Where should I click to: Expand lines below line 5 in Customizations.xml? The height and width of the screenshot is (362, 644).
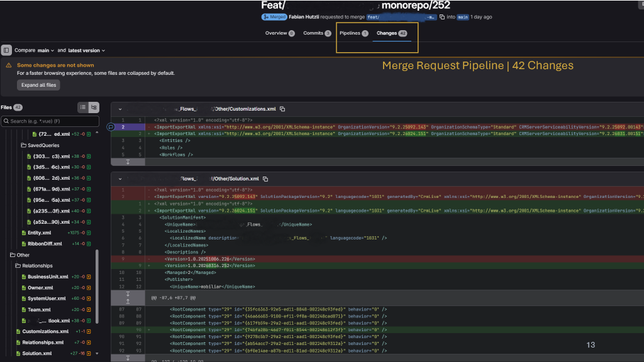[128, 162]
